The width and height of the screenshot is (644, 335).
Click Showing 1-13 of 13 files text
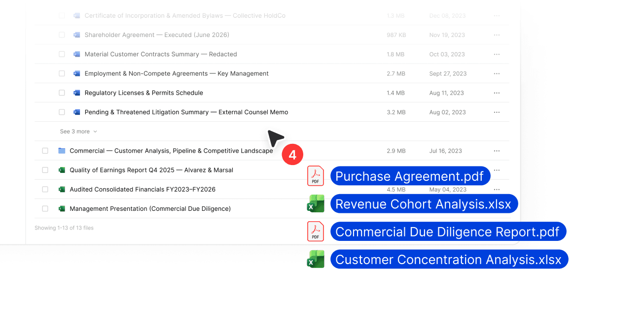coord(64,228)
